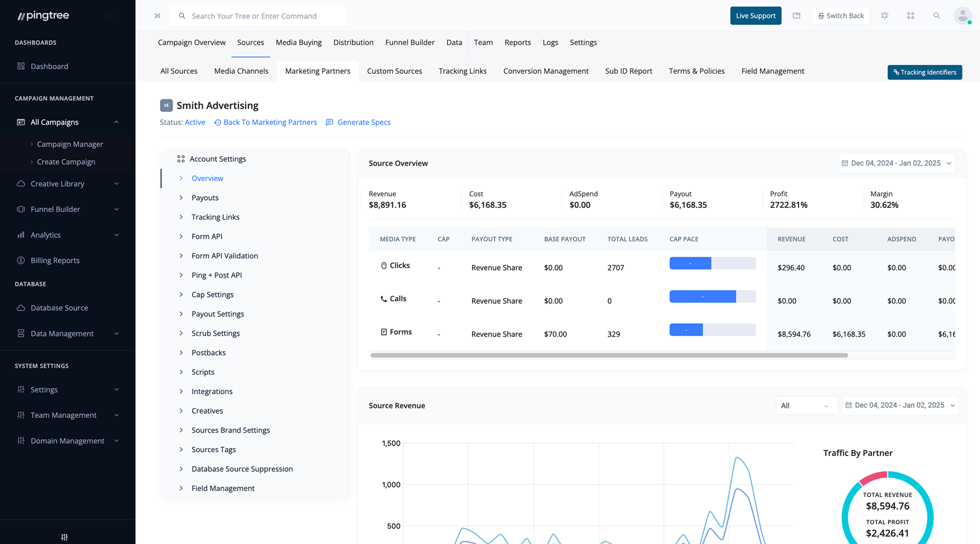
Task: Expand the Cap Settings section arrow
Action: [181, 295]
